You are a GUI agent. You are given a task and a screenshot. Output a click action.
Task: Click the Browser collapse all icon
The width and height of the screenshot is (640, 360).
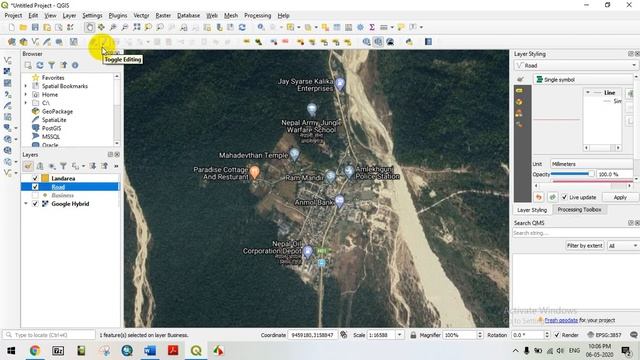(x=63, y=65)
